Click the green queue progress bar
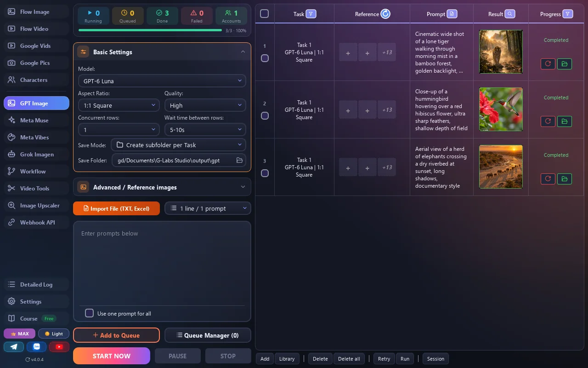 [x=150, y=30]
